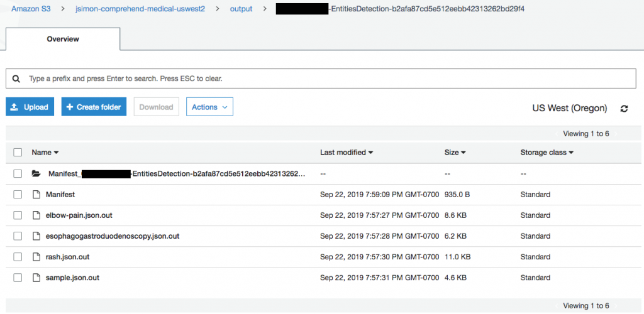Click the 7:59:09 PM modified timestamp
This screenshot has width=644, height=314.
[380, 195]
